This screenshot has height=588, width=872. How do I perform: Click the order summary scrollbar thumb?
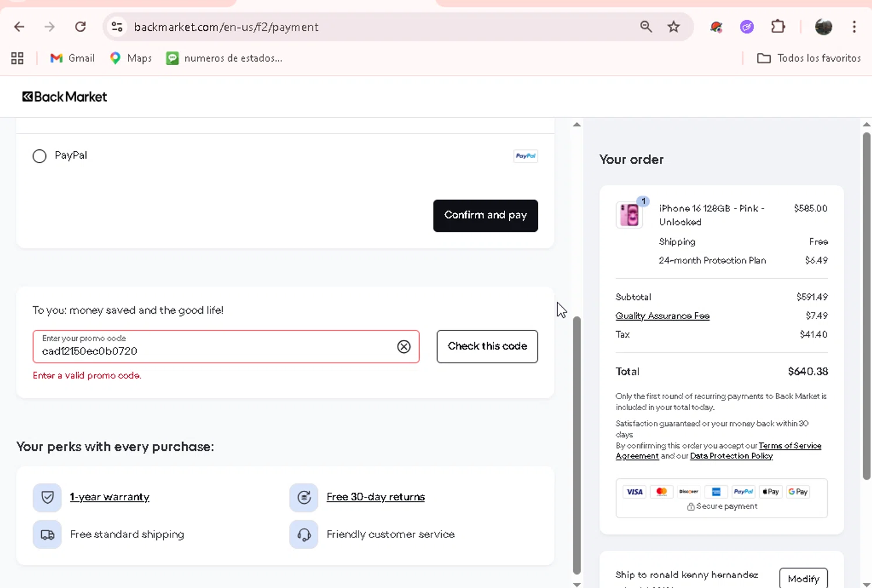tap(866, 306)
